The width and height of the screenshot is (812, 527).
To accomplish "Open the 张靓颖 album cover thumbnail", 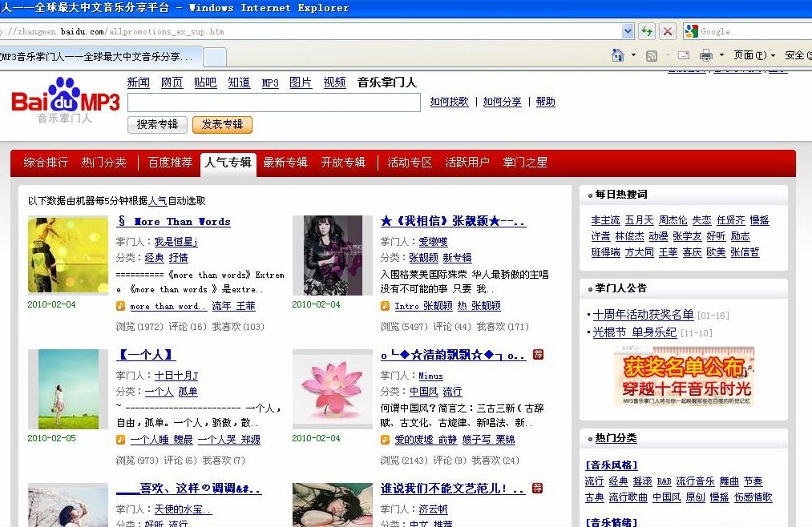I will point(333,255).
